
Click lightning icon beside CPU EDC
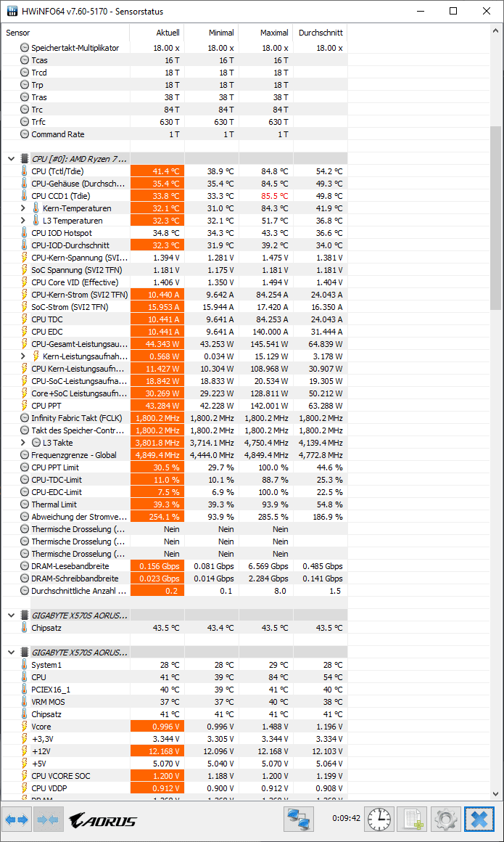point(24,332)
